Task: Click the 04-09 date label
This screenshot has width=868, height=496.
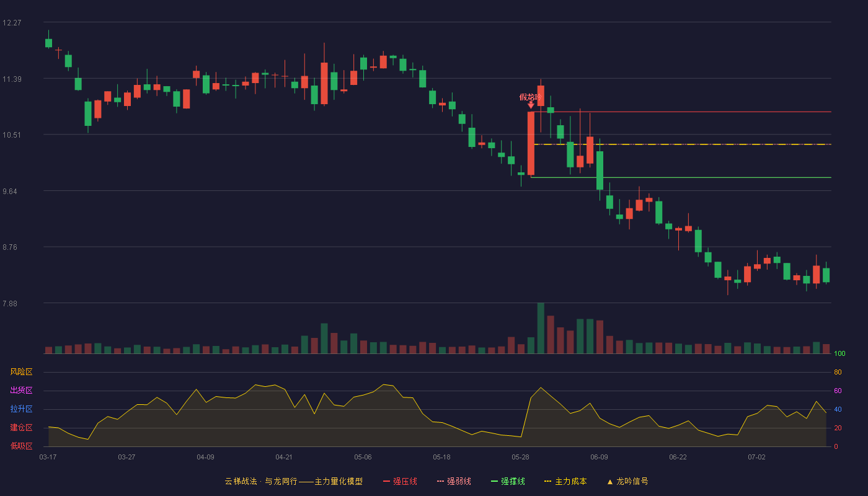Action: [x=205, y=457]
